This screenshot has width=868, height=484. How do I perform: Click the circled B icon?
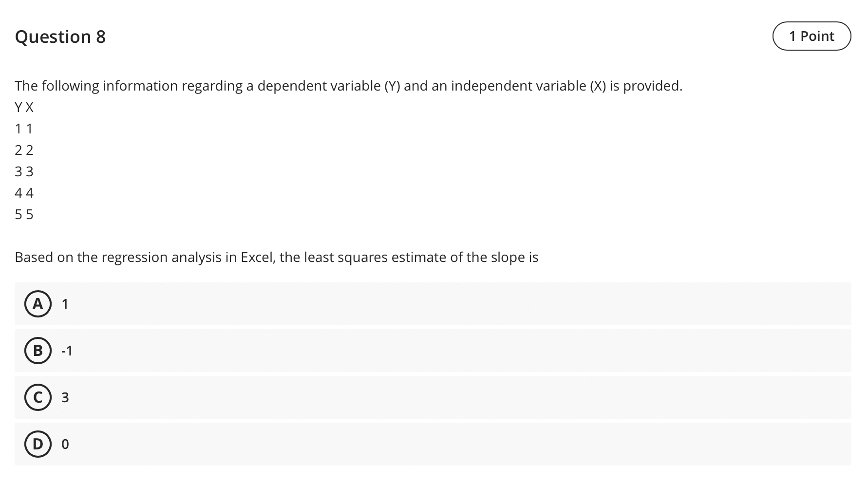(x=38, y=351)
